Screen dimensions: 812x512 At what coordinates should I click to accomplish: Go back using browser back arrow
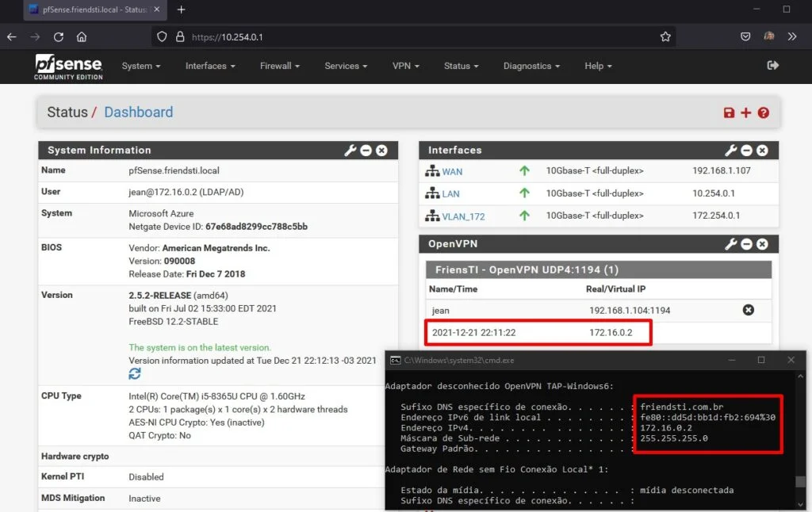pyautogui.click(x=12, y=36)
